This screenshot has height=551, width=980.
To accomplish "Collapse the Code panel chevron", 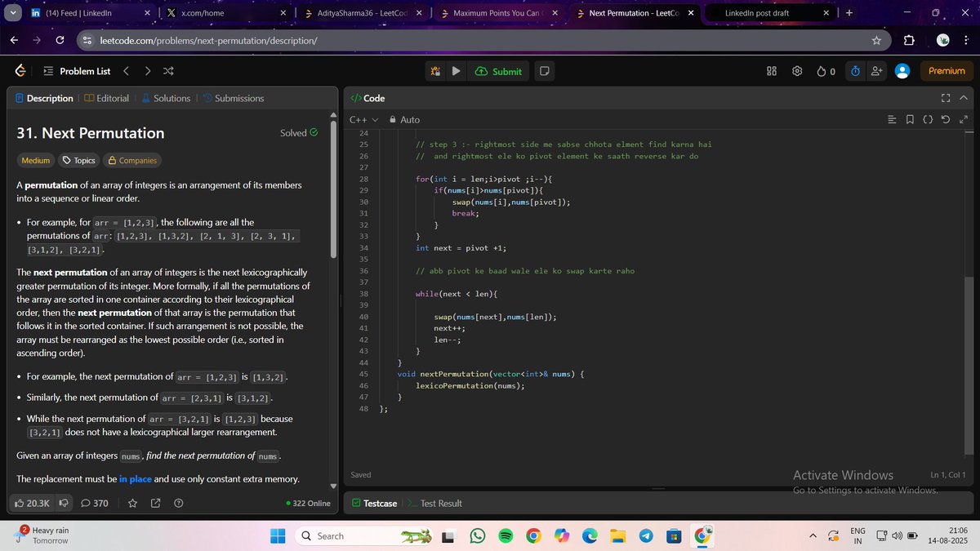I will [964, 98].
